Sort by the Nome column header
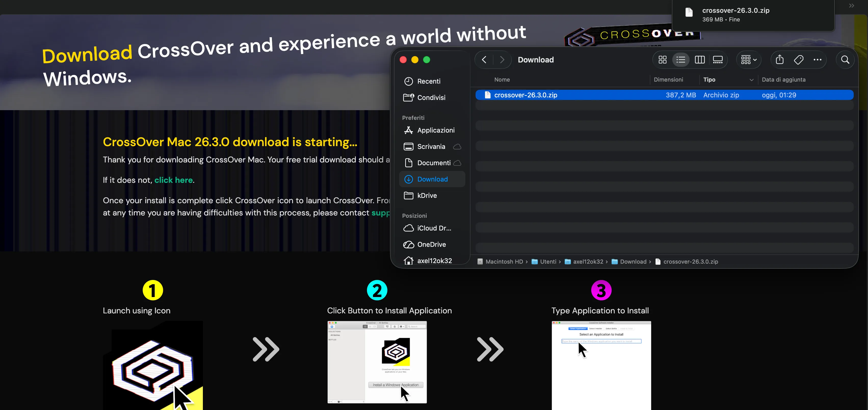The image size is (868, 410). point(502,80)
